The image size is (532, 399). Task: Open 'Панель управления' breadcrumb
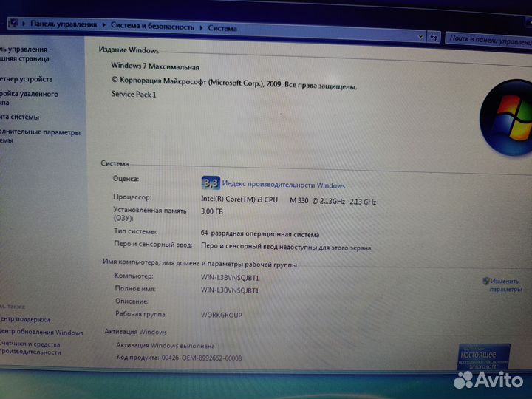(x=64, y=24)
